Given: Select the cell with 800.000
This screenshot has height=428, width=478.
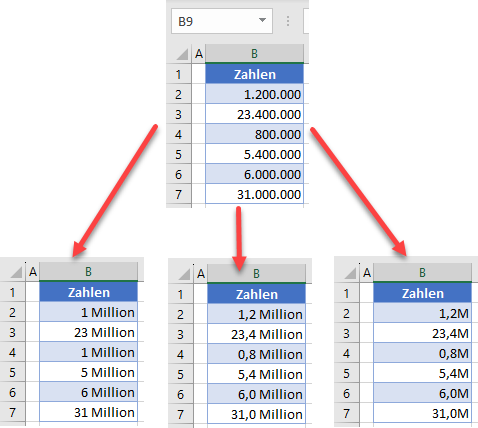Looking at the screenshot, I should (x=254, y=134).
